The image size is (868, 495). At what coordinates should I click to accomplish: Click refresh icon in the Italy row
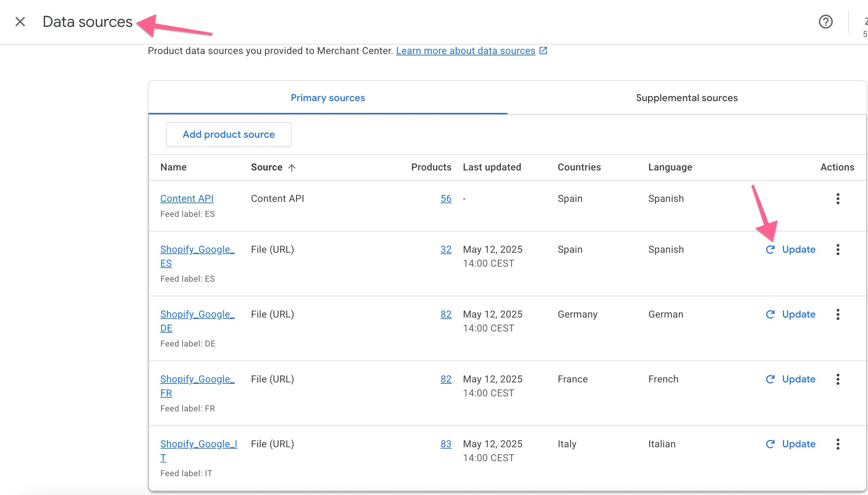tap(770, 444)
